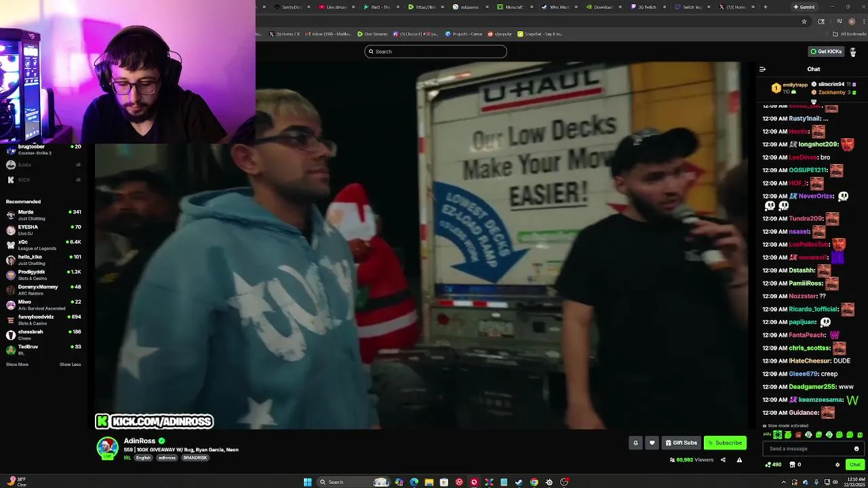Open a new browser tab

765,7
